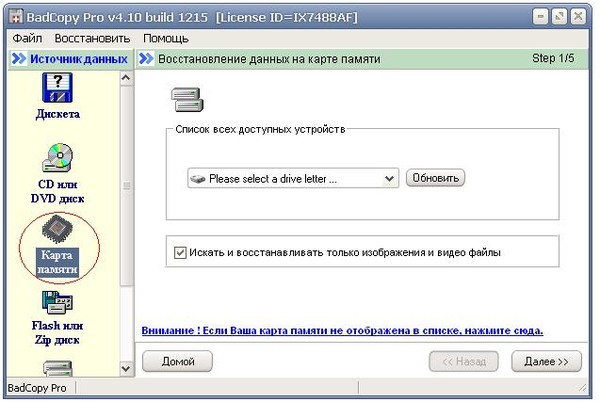Click the Источник данных heading
600x402 pixels.
tap(79, 59)
